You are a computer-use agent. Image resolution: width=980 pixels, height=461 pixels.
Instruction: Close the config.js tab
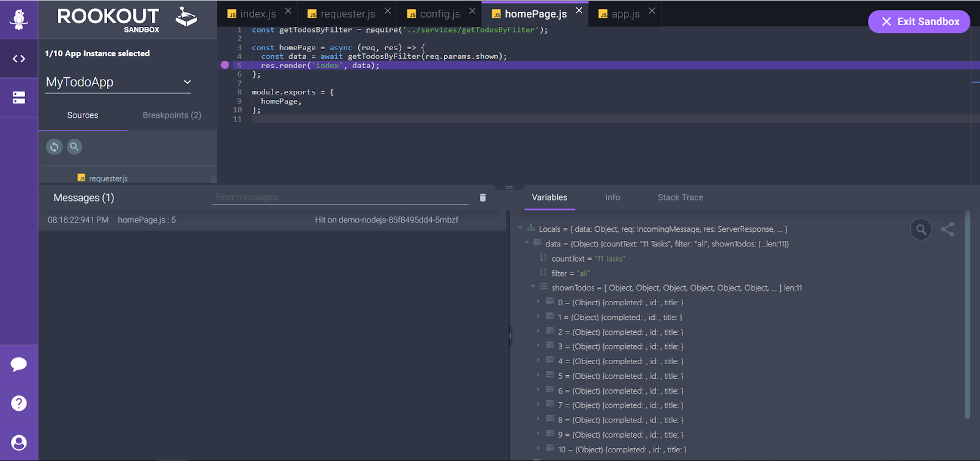(472, 11)
